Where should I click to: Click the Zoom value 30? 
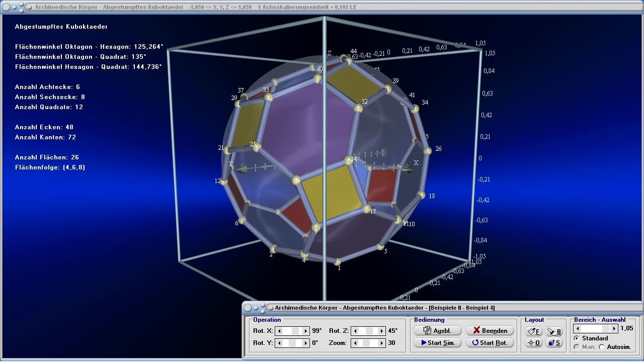391,343
